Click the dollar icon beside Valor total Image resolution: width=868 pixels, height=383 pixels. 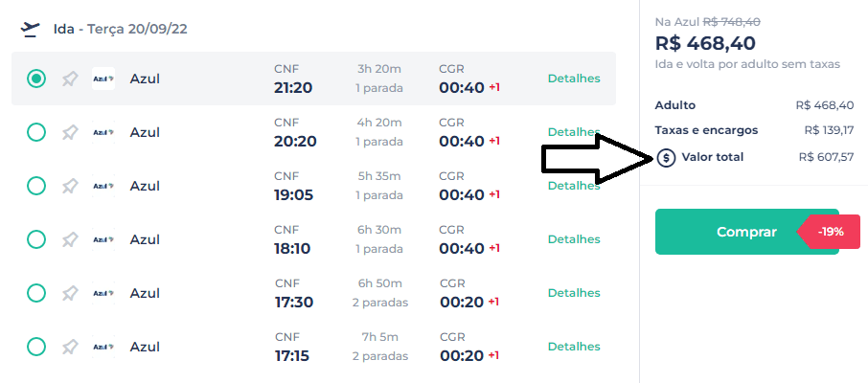(x=667, y=158)
